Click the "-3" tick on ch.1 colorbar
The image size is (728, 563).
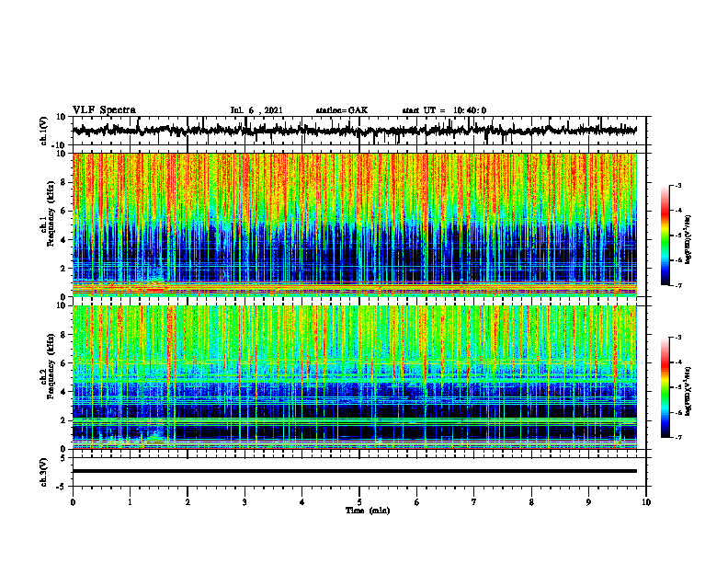pyautogui.click(x=677, y=185)
